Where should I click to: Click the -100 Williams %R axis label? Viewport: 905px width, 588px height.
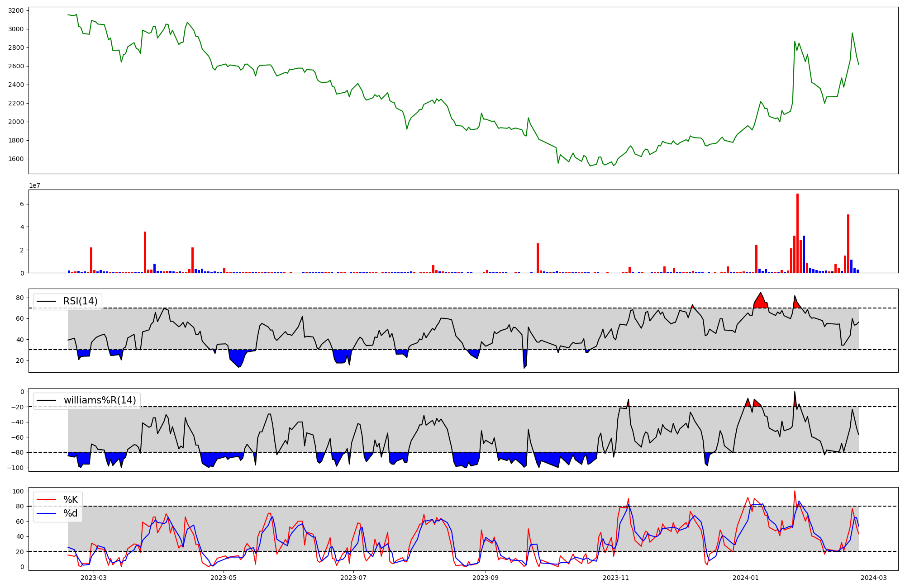tap(15, 468)
